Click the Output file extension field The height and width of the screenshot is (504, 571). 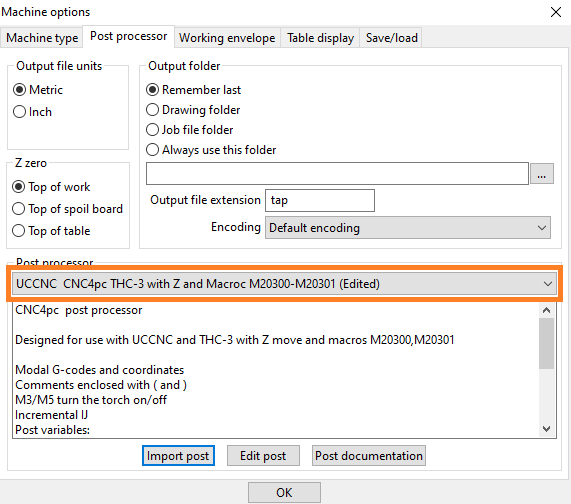pyautogui.click(x=320, y=200)
